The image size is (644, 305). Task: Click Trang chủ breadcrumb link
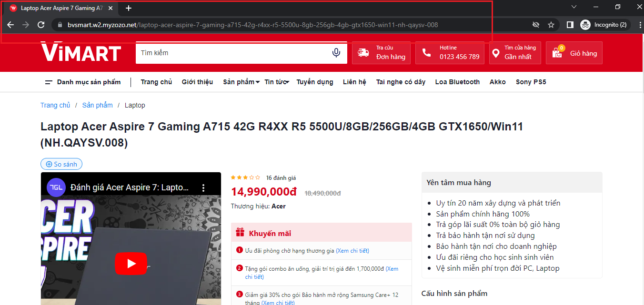point(55,105)
